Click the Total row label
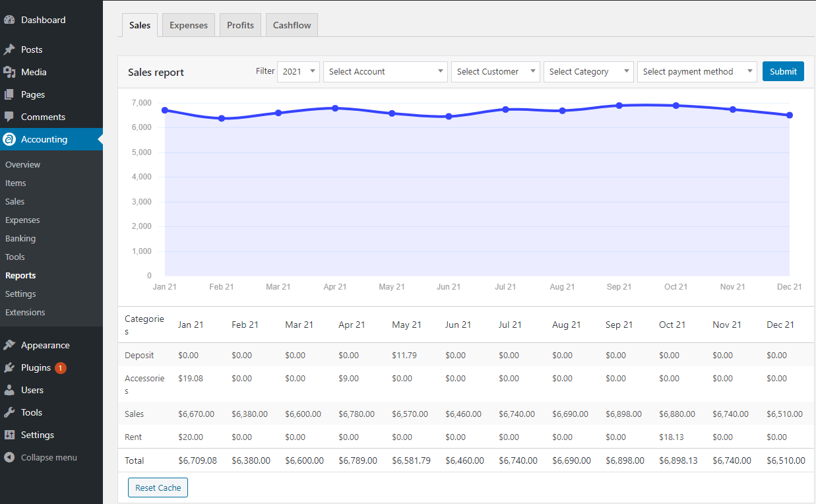 [134, 460]
